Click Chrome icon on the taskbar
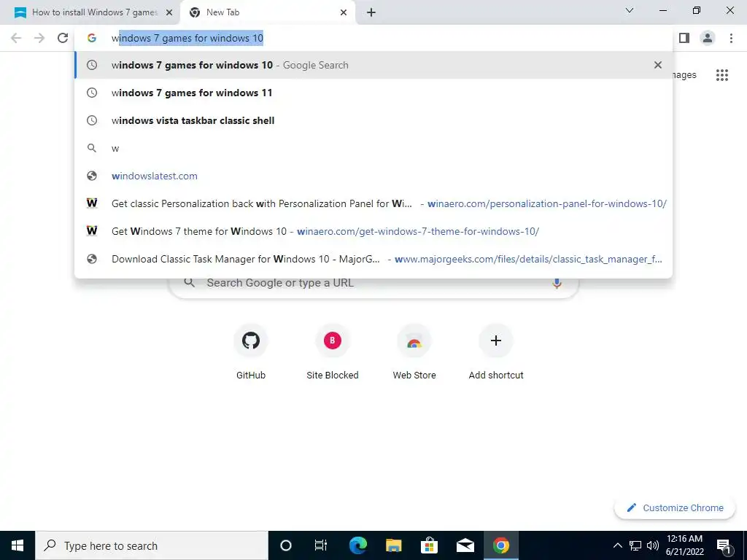The width and height of the screenshot is (747, 560). pyautogui.click(x=500, y=545)
